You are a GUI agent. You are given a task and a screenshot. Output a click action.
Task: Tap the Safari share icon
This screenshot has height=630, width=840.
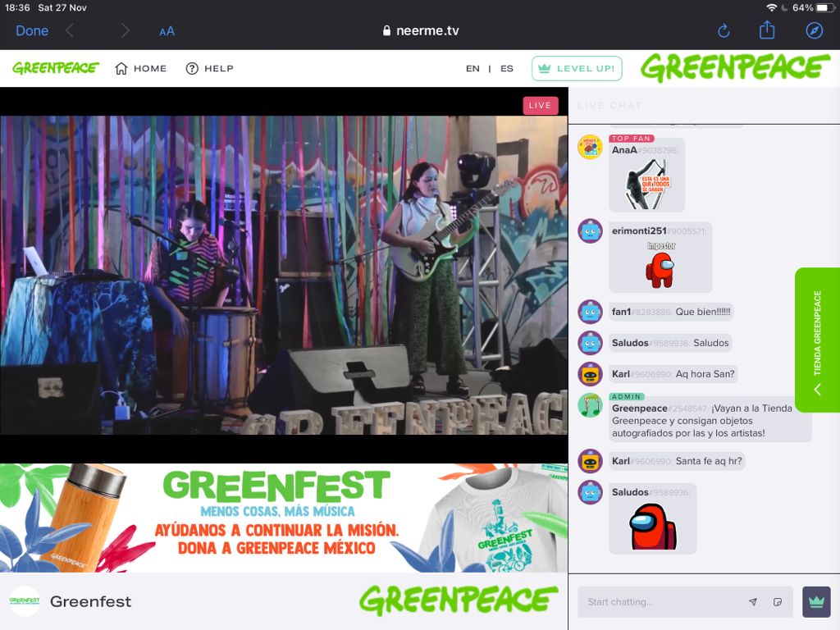tap(766, 30)
